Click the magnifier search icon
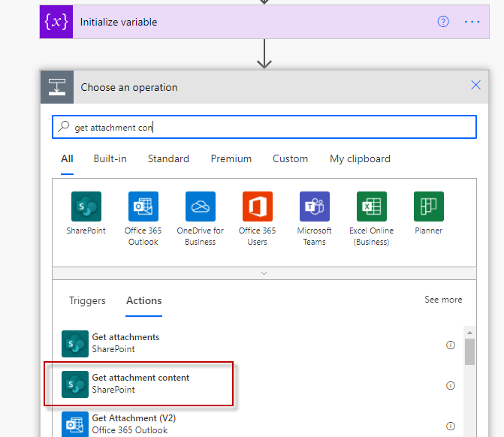 pos(64,126)
